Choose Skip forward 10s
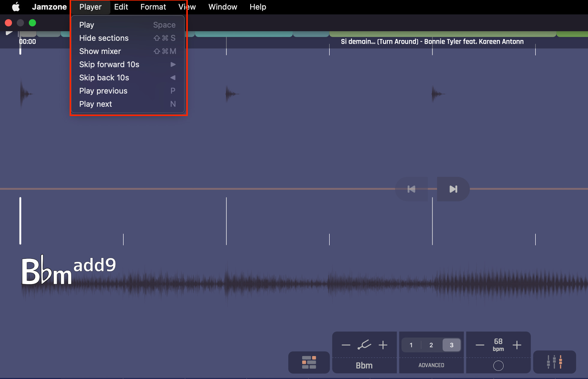 [x=127, y=64]
